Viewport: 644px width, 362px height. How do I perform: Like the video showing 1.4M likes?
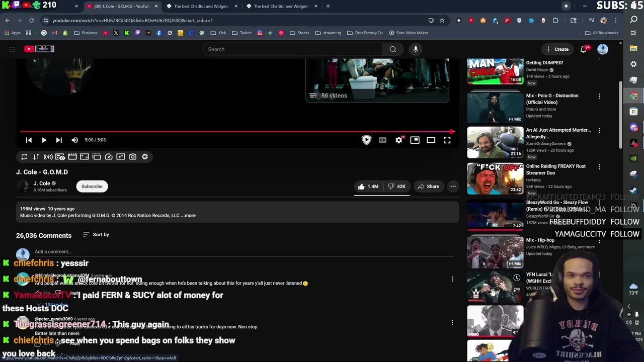tap(368, 187)
